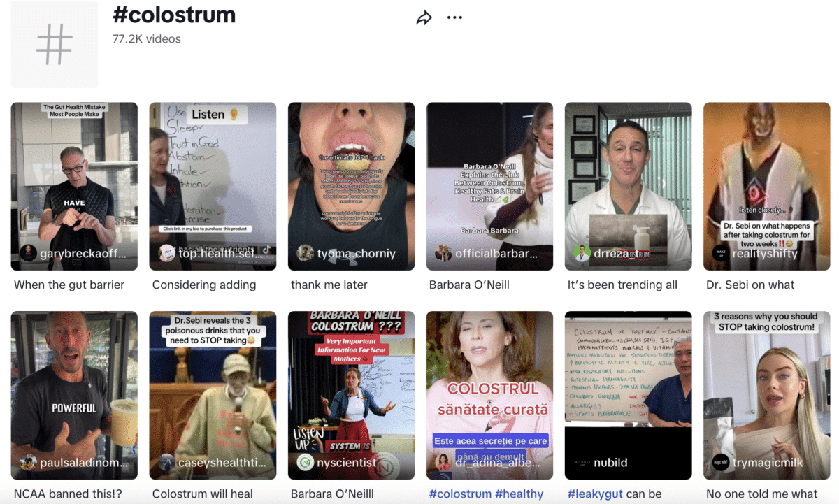Click drreza profile avatar on video
Screen dimensions: 839x504
click(x=582, y=253)
